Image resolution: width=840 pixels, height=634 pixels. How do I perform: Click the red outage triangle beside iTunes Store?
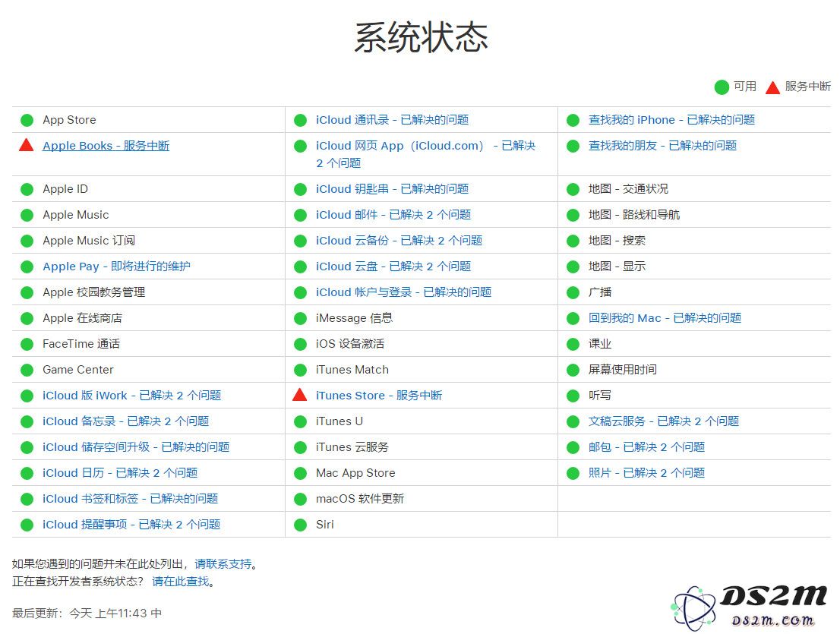coord(300,395)
